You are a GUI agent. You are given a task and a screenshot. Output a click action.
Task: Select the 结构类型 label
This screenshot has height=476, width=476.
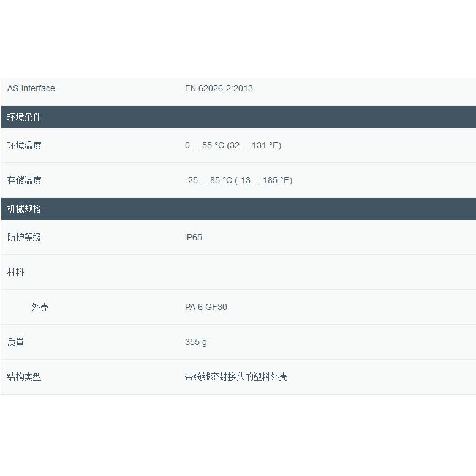point(24,377)
